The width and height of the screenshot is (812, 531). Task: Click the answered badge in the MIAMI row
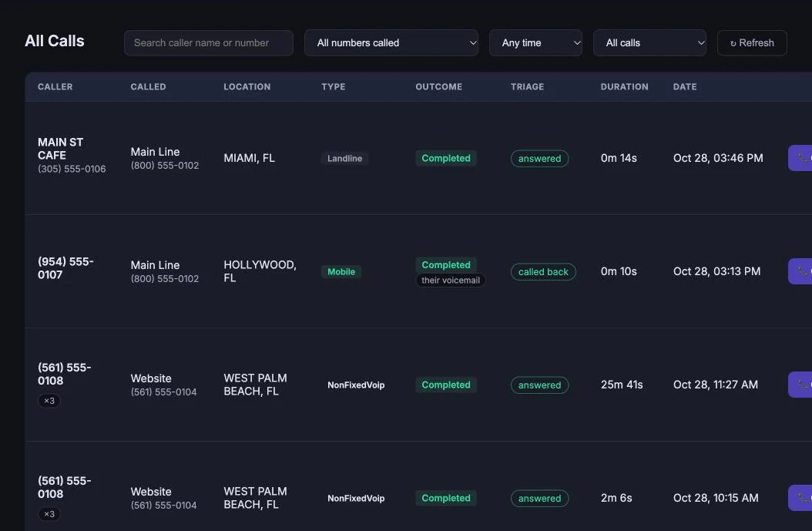539,159
